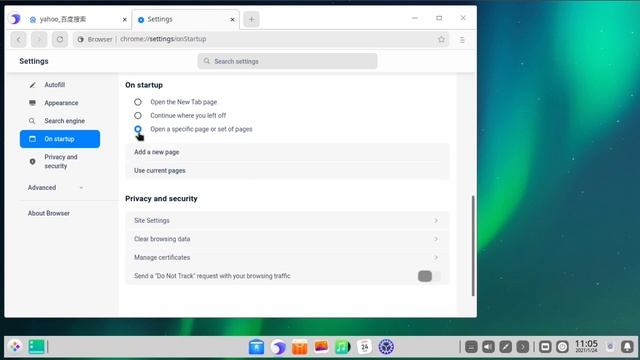Click the On startup section heading

(144, 85)
